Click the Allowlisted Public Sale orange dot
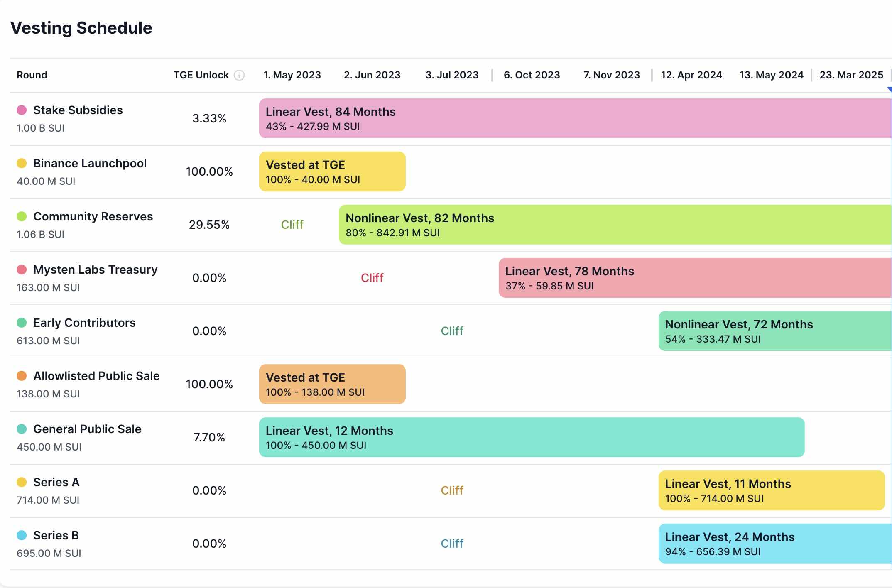The width and height of the screenshot is (892, 588). (x=22, y=376)
